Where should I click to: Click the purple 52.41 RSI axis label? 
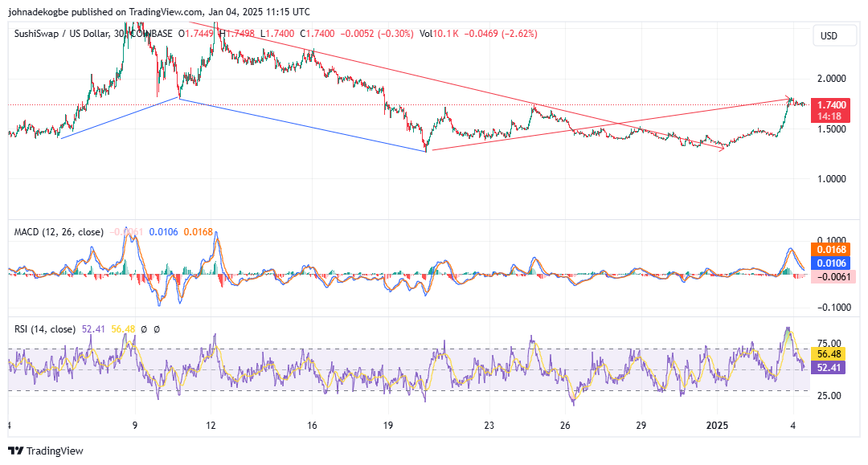tap(829, 368)
